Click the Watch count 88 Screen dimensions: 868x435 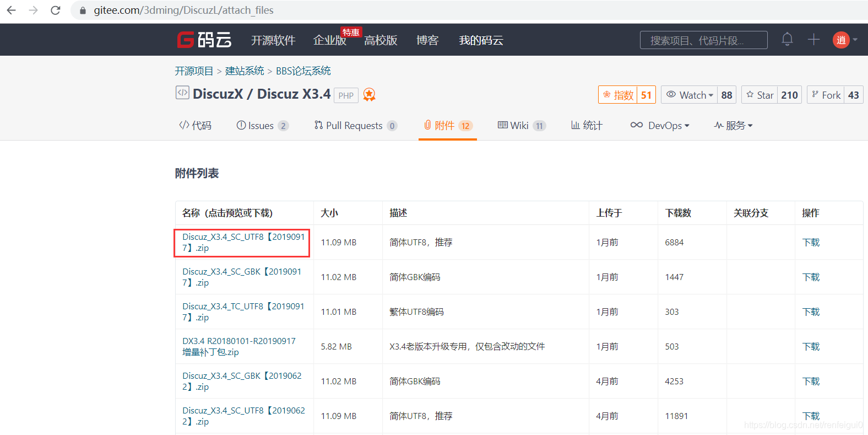pos(726,95)
